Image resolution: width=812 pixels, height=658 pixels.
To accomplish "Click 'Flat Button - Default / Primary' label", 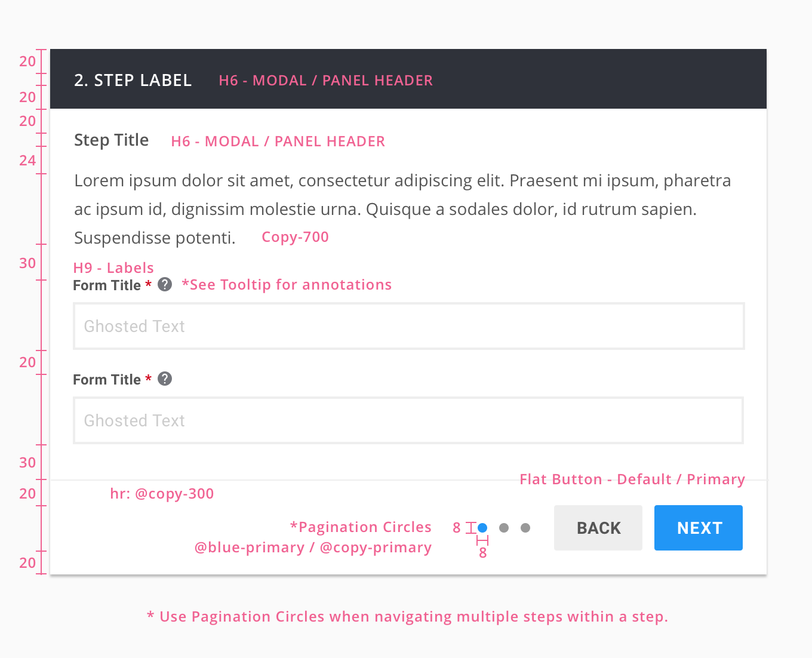I will coord(632,479).
